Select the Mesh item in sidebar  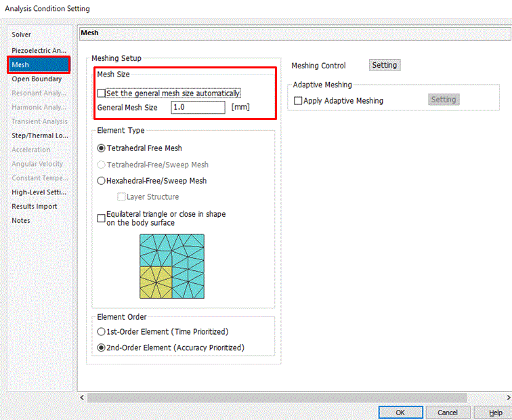click(x=39, y=64)
